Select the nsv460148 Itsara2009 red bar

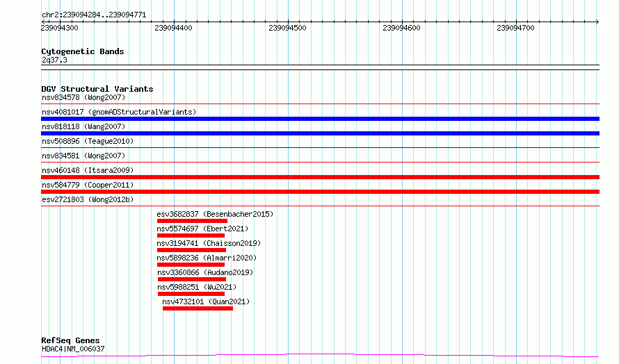(320, 177)
